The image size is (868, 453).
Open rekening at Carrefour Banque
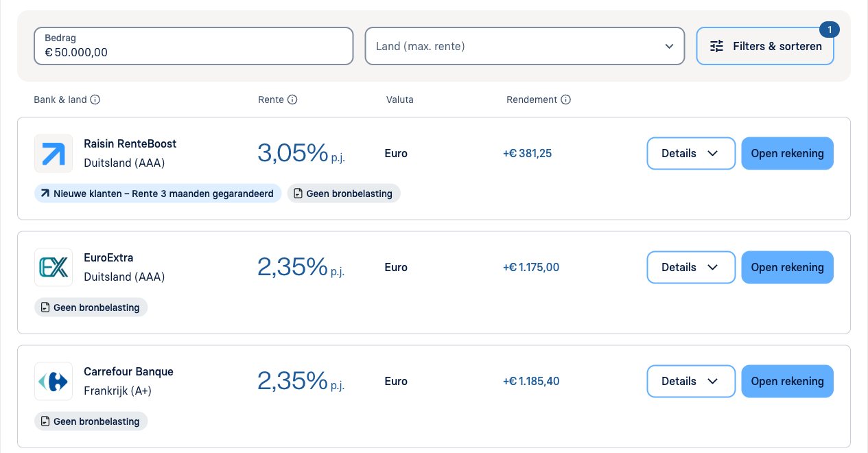787,381
